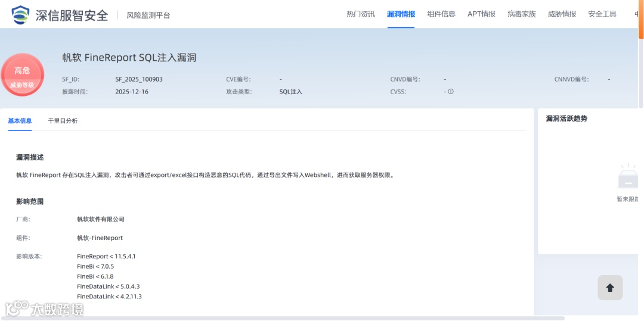
Task: Open the APT情报 menu
Action: [481, 14]
